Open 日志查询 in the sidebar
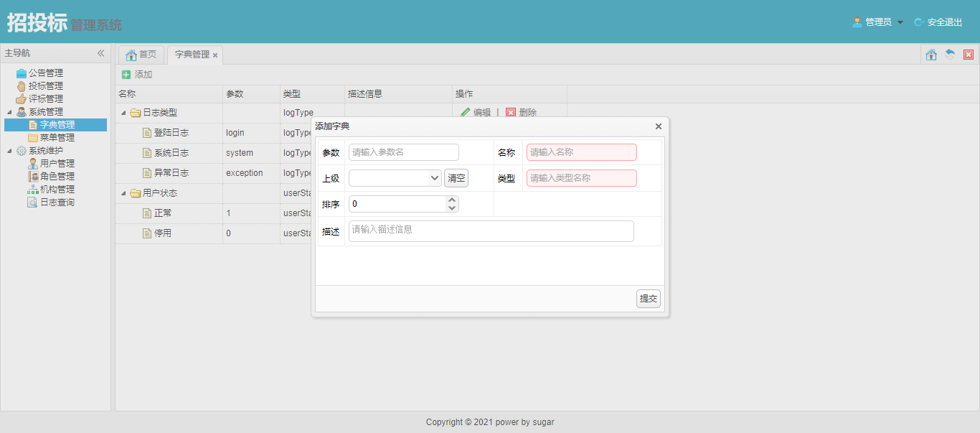This screenshot has width=980, height=433. click(57, 202)
